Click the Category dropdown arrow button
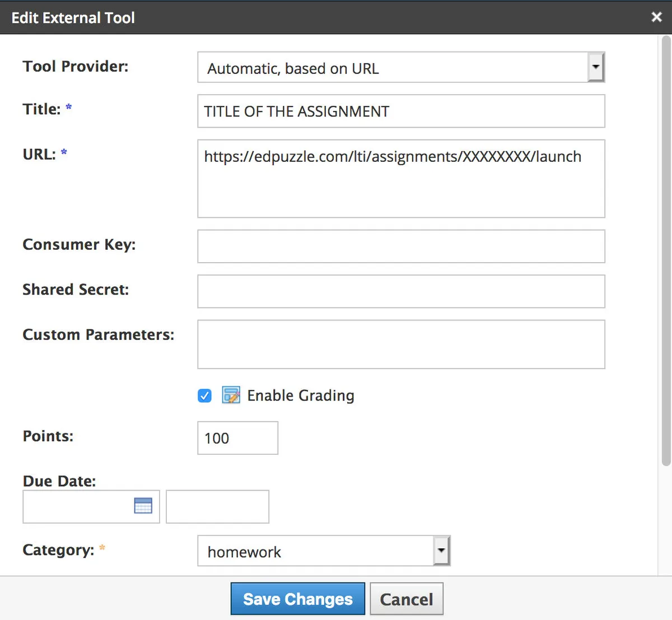This screenshot has width=672, height=620. click(441, 551)
